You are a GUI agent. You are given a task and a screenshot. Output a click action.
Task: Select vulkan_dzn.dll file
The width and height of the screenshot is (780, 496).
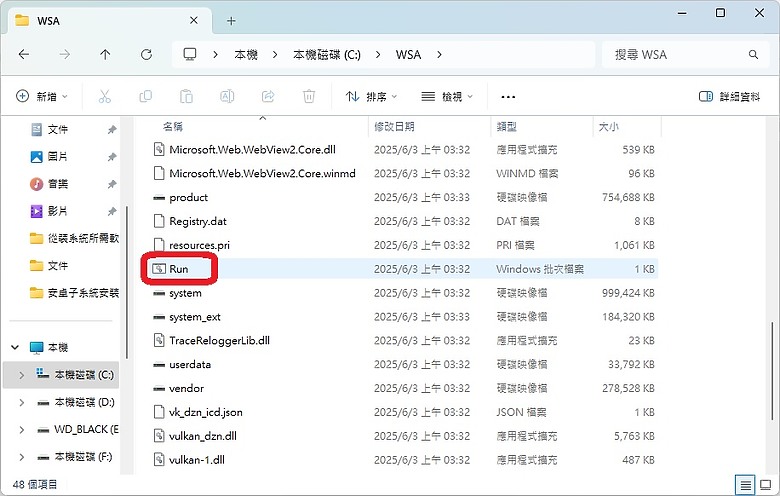[203, 436]
